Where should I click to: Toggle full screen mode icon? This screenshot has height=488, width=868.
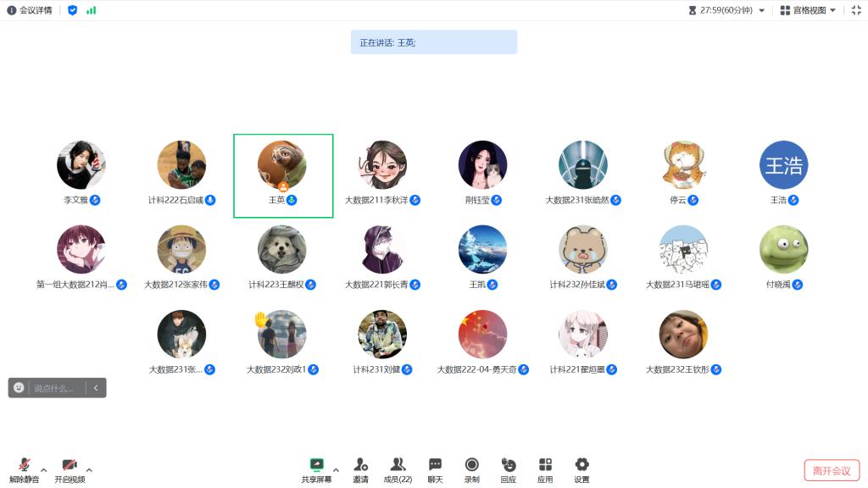tap(855, 10)
